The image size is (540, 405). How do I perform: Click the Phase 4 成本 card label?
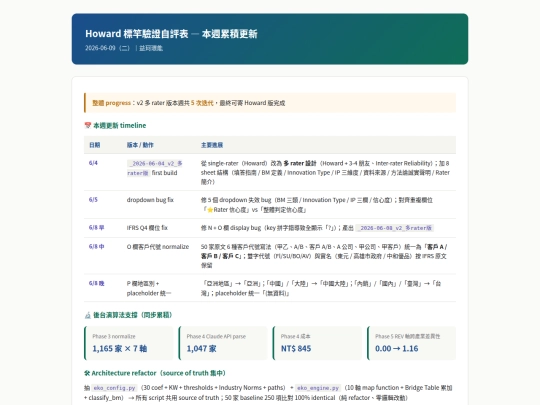[x=295, y=336]
